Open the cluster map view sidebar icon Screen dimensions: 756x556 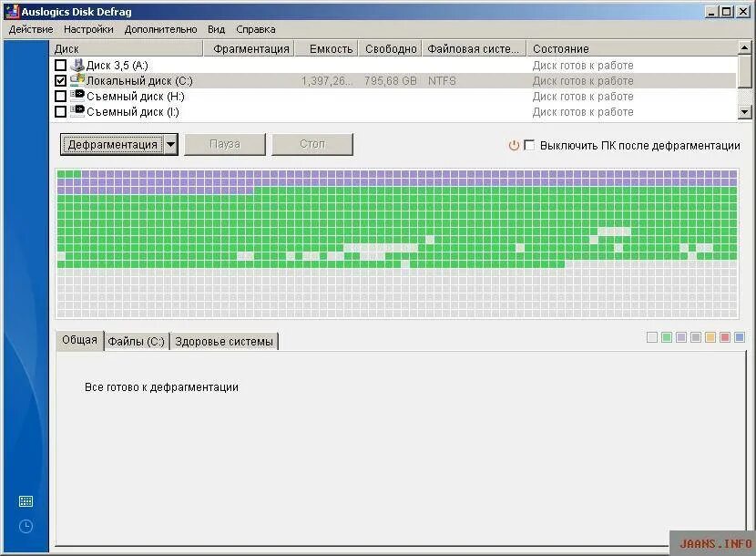click(x=26, y=501)
